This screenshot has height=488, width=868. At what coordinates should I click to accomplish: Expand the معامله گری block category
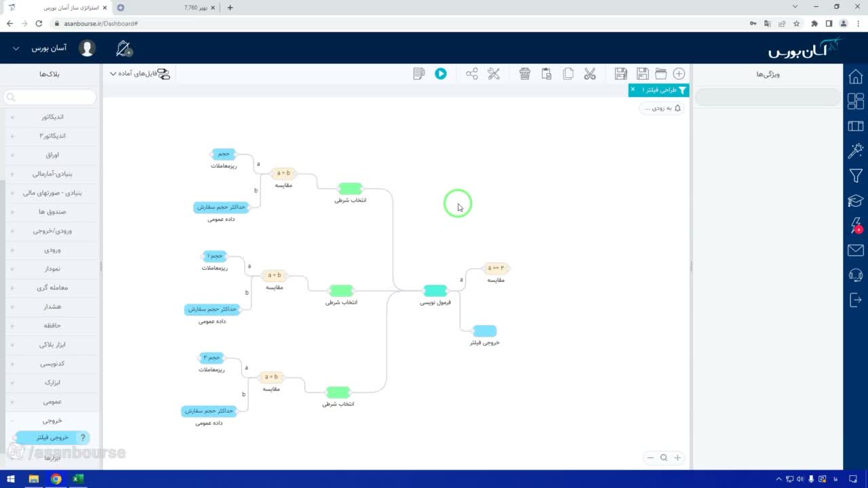click(52, 287)
